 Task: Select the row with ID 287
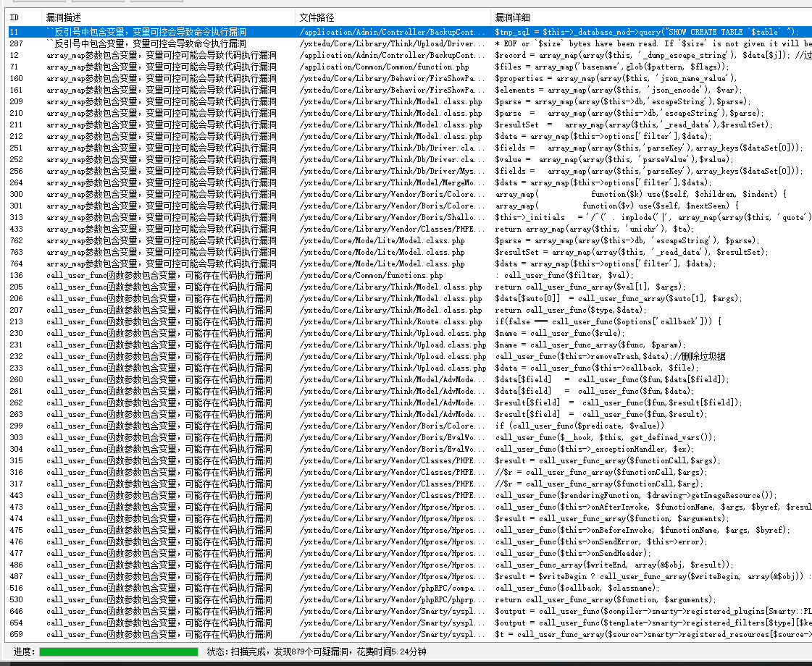(x=410, y=43)
